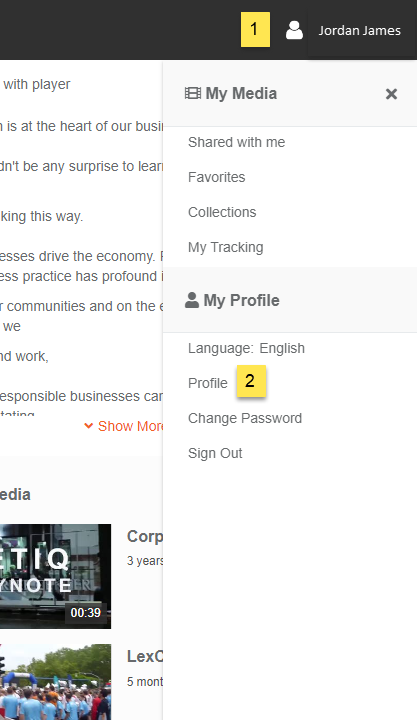
Task: Select the My Media heading
Action: (241, 94)
